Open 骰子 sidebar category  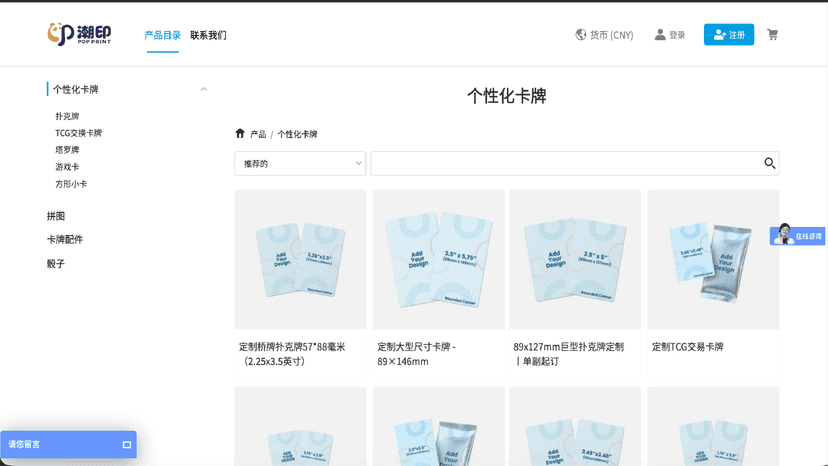click(56, 264)
